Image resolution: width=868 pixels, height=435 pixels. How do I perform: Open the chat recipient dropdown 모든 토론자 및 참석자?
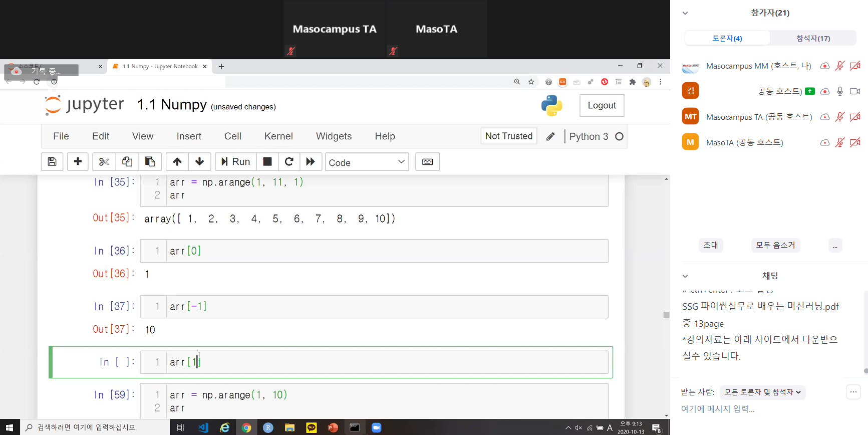(762, 392)
